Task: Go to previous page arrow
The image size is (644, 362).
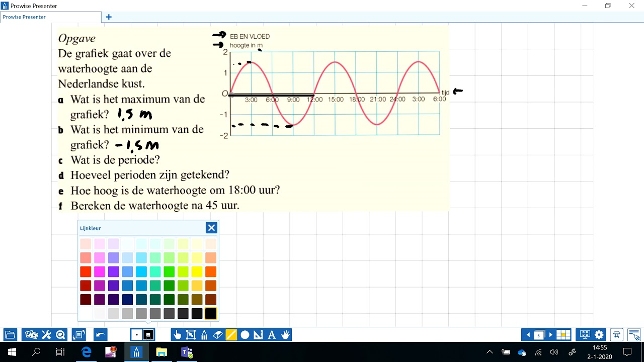Action: pyautogui.click(x=528, y=335)
